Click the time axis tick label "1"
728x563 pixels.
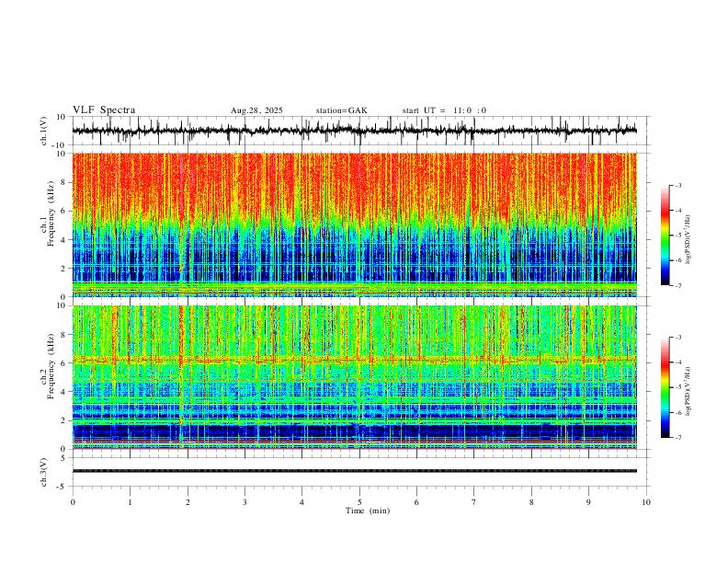(130, 502)
